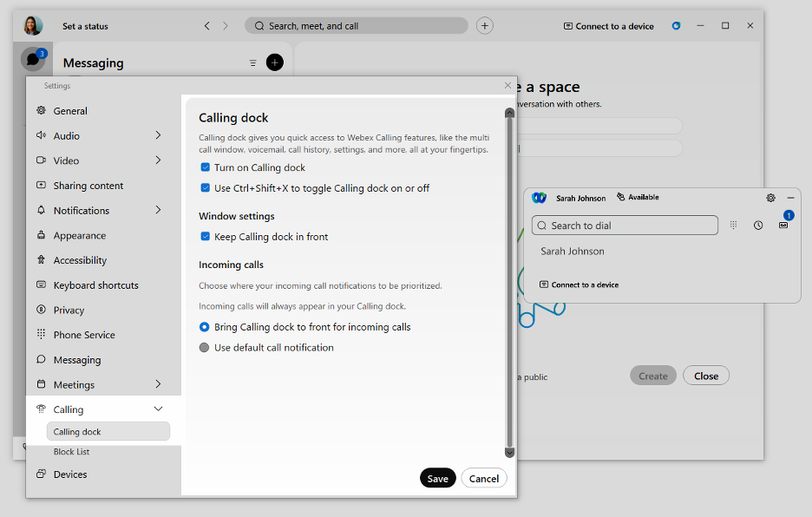Click the Webex logo in Calling dock
Viewport: 812px width, 517px height.
point(539,198)
